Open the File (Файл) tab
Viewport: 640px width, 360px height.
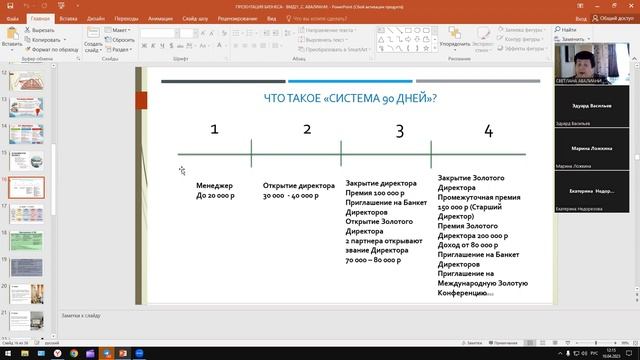(13, 19)
